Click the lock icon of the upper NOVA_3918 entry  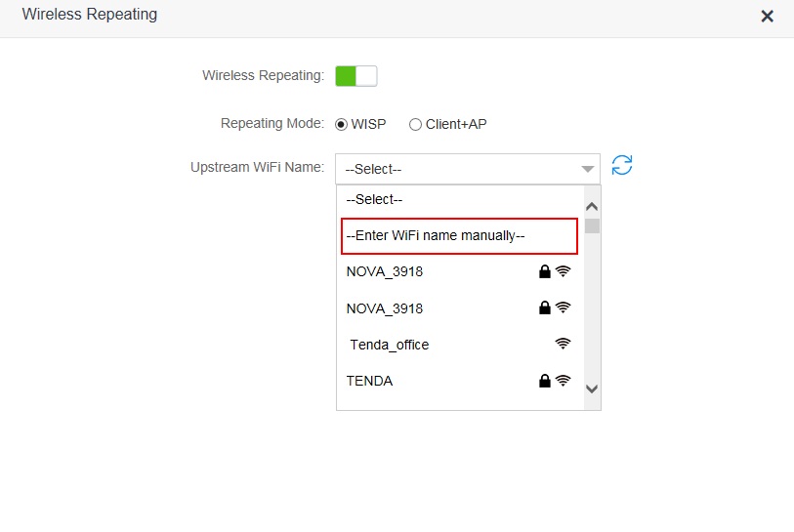click(x=544, y=271)
